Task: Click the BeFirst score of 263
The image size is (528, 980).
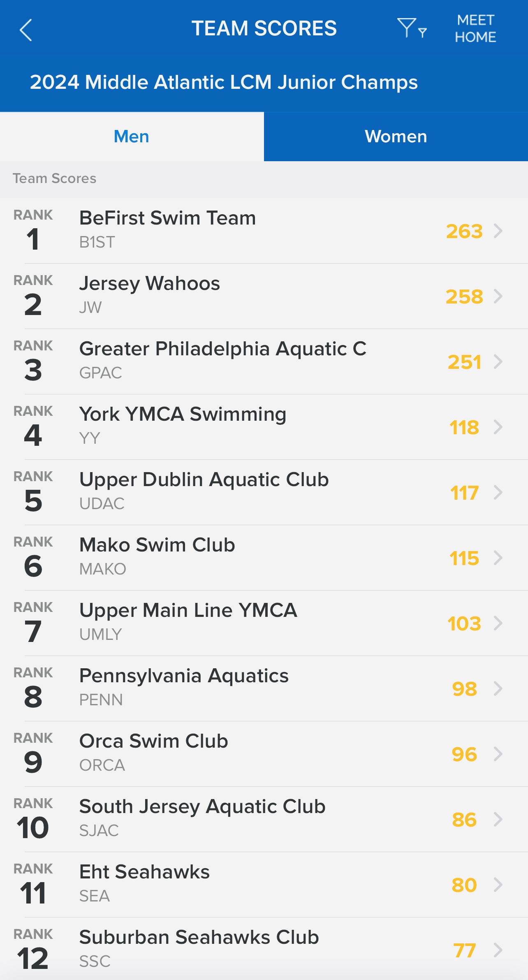Action: click(x=464, y=231)
